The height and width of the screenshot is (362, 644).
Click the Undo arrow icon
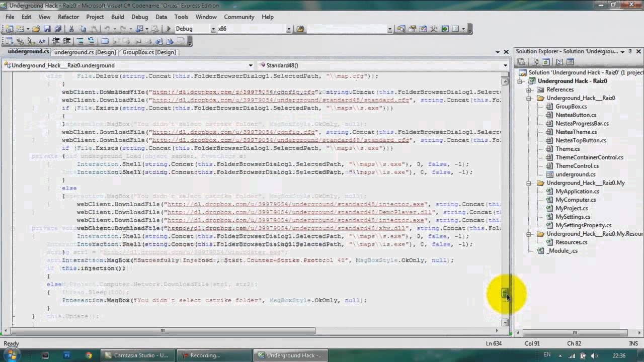107,29
